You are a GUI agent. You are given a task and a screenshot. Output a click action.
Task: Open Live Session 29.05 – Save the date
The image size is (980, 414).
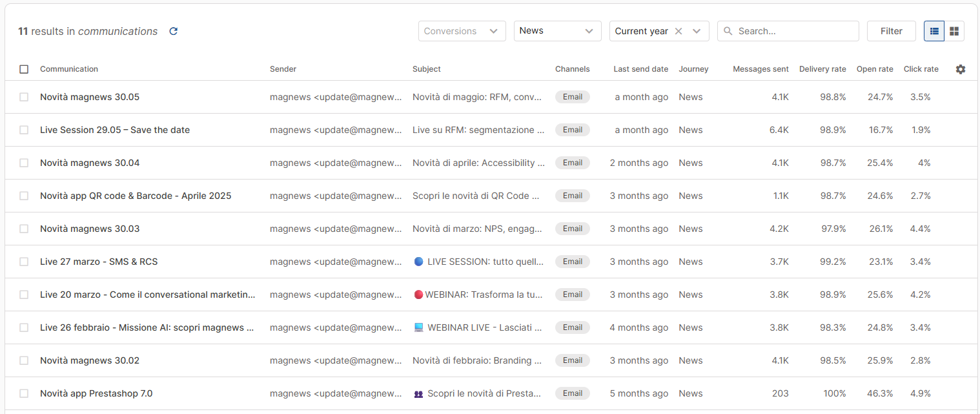[x=115, y=130]
